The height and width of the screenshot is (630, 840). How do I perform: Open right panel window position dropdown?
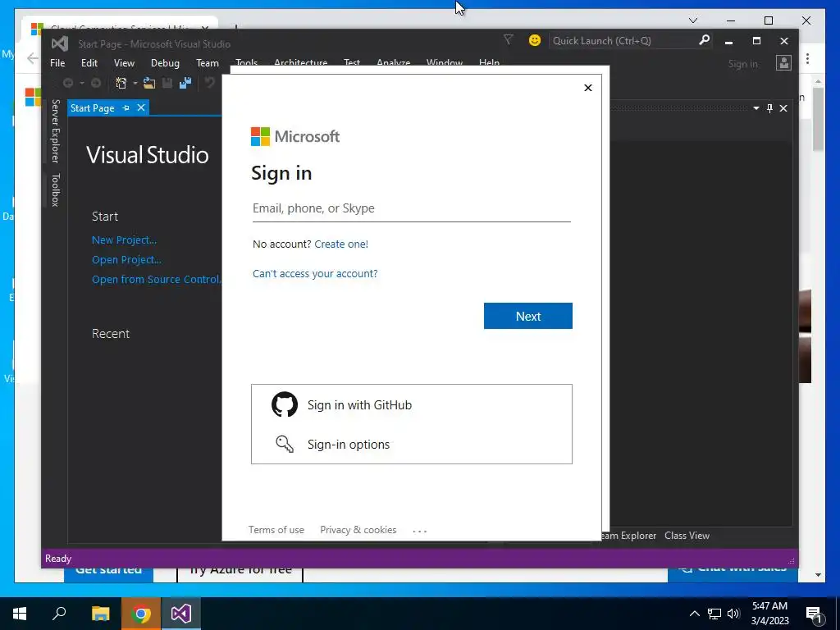click(x=756, y=108)
